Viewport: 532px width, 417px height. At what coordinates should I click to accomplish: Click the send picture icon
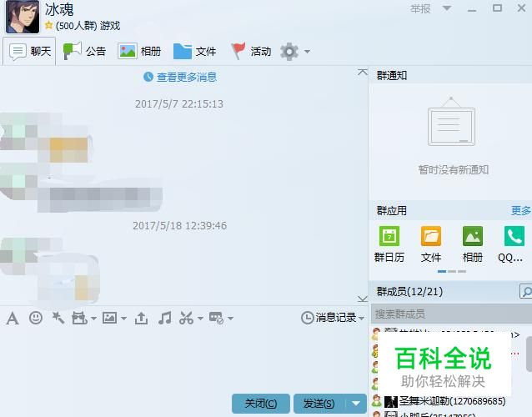coord(110,318)
